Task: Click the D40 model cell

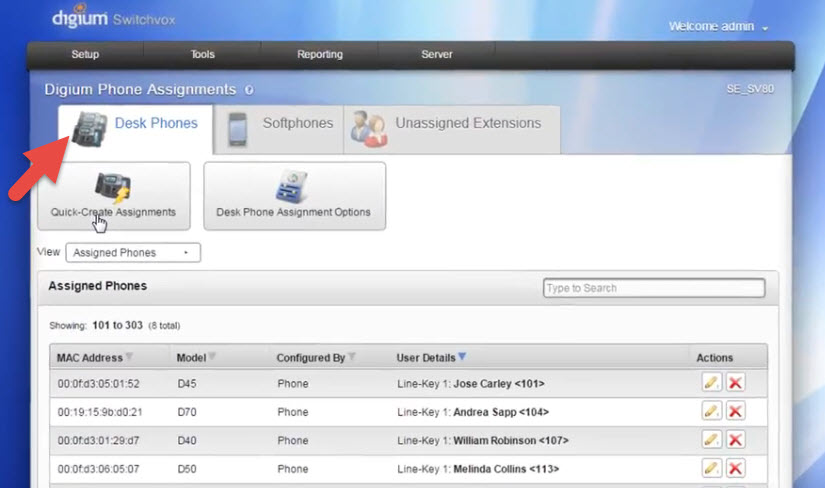Action: [187, 441]
